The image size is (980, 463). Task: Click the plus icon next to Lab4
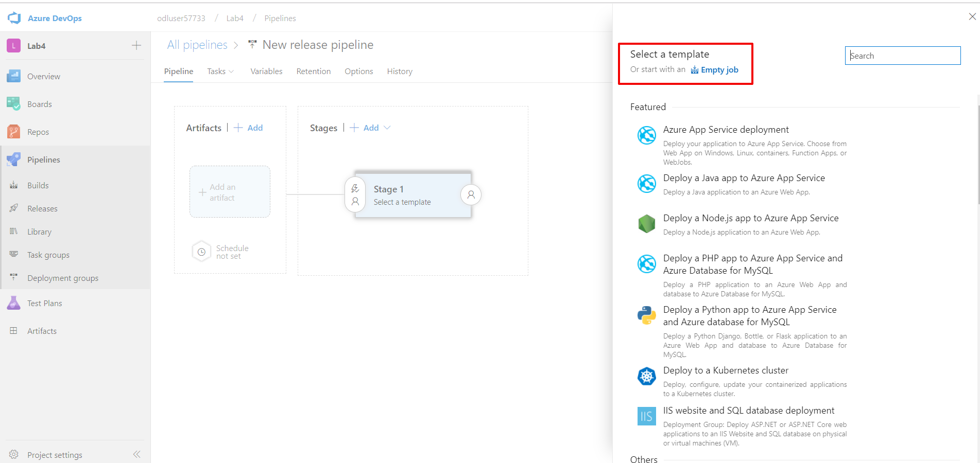click(x=136, y=45)
